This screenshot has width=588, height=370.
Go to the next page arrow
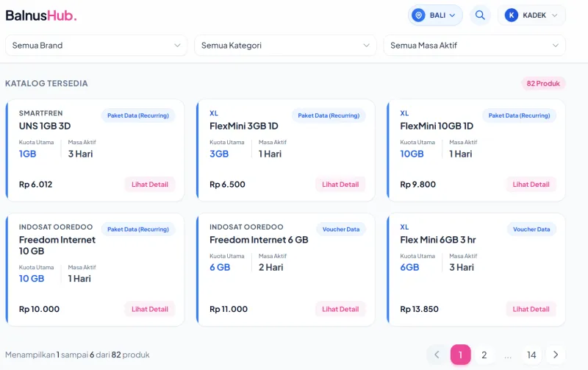coord(556,355)
